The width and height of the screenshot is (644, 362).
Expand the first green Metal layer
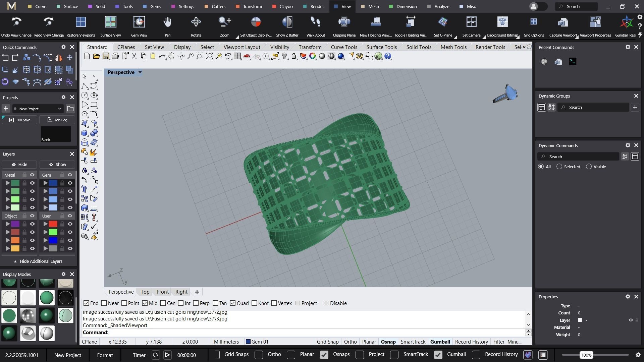(7, 183)
